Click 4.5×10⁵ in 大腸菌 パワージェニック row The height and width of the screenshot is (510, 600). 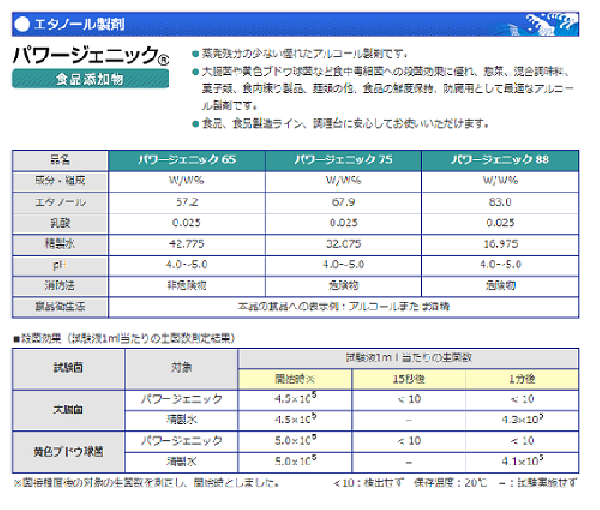coord(295,399)
